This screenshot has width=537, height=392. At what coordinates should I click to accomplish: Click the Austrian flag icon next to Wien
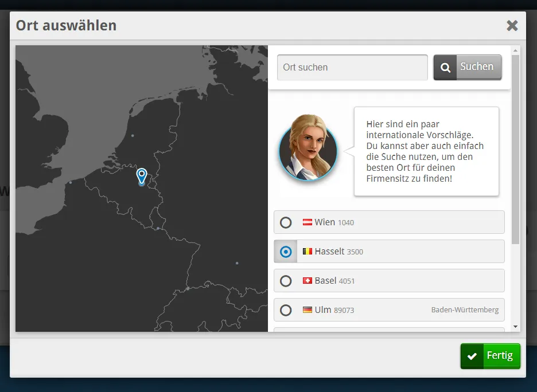tap(308, 222)
